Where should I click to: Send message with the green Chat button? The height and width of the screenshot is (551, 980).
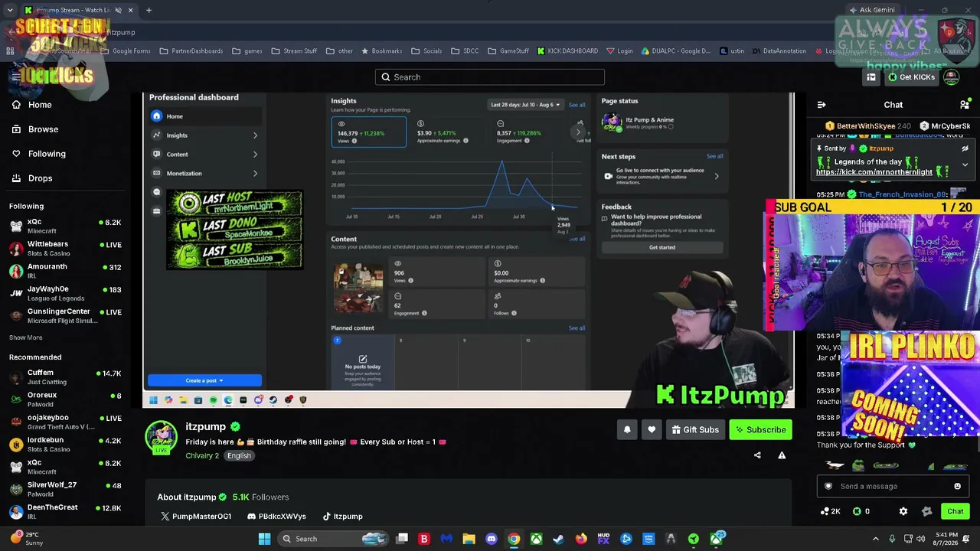pos(955,511)
